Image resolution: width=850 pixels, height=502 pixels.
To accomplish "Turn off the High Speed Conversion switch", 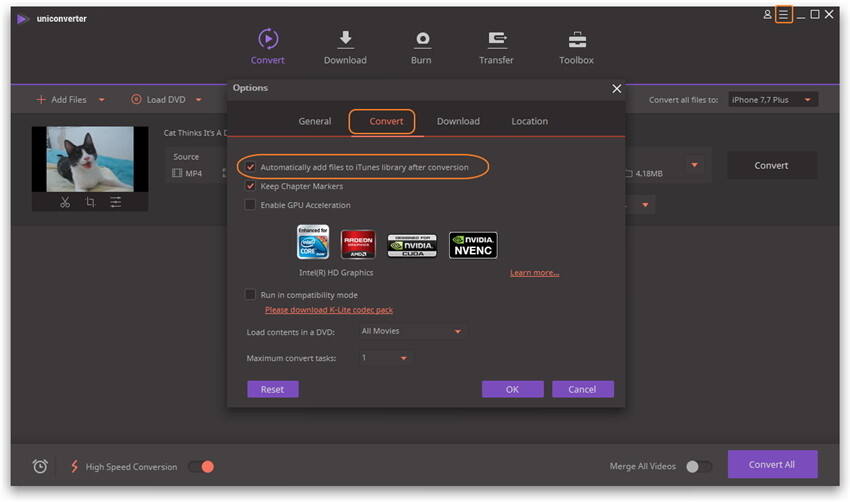I will tap(201, 466).
